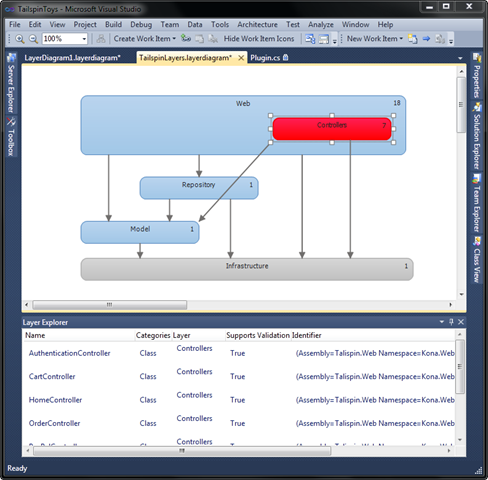Open overflow arrow at far right of toolbar
This screenshot has width=488, height=480.
tap(451, 40)
